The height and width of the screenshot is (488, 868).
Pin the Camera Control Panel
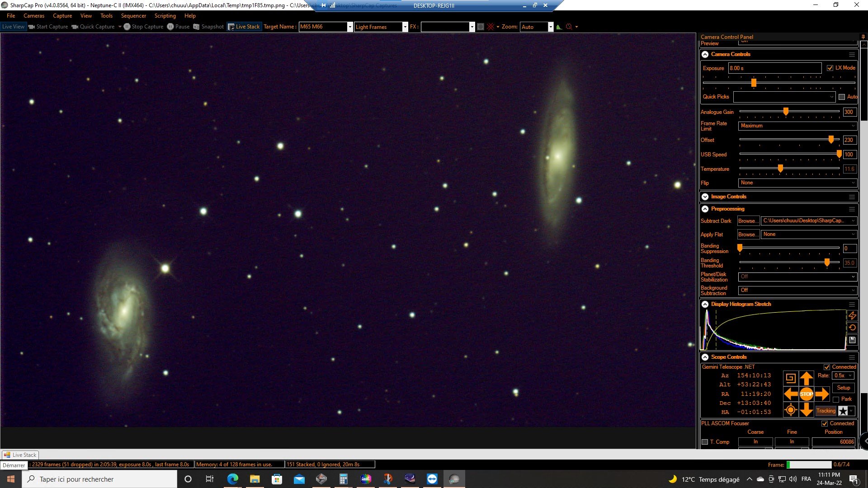[x=863, y=37]
